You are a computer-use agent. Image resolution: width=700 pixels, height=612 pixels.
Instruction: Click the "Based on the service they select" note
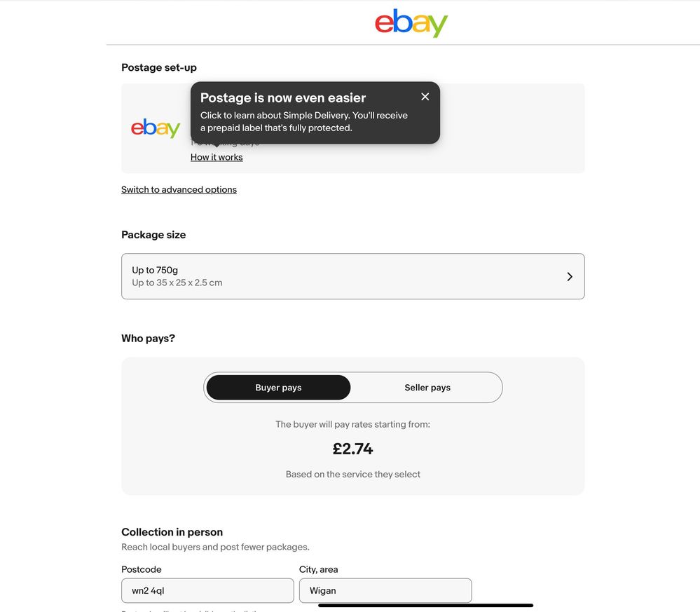(352, 475)
